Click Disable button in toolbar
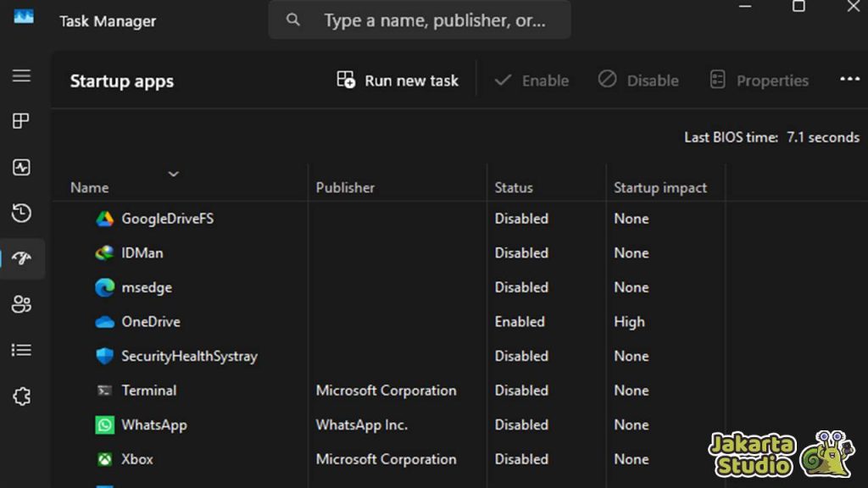The width and height of the screenshot is (868, 488). pyautogui.click(x=638, y=80)
